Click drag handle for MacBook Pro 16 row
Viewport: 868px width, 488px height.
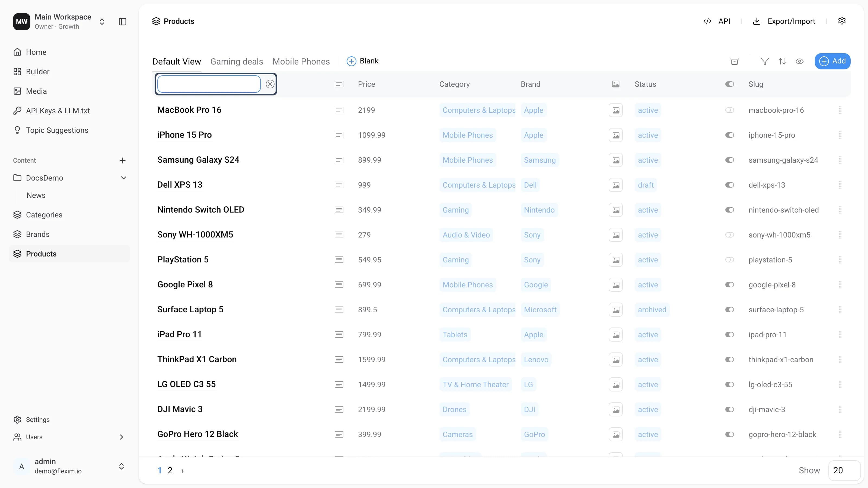click(840, 110)
